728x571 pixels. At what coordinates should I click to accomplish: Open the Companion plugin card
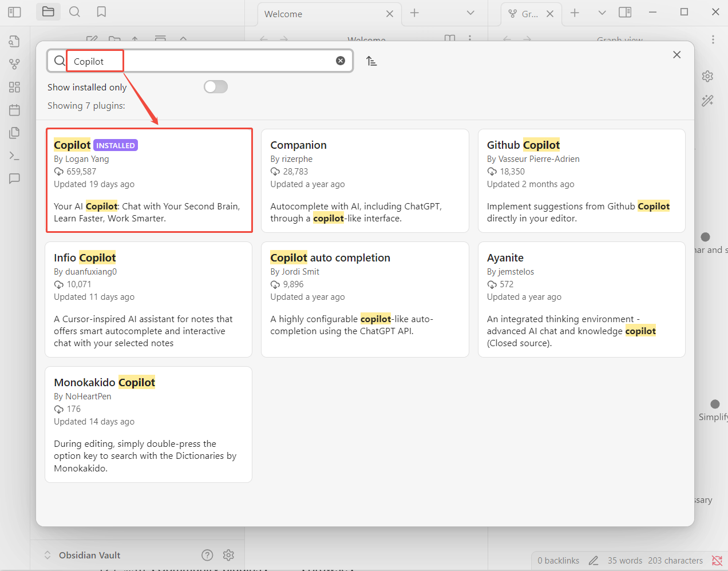point(365,181)
